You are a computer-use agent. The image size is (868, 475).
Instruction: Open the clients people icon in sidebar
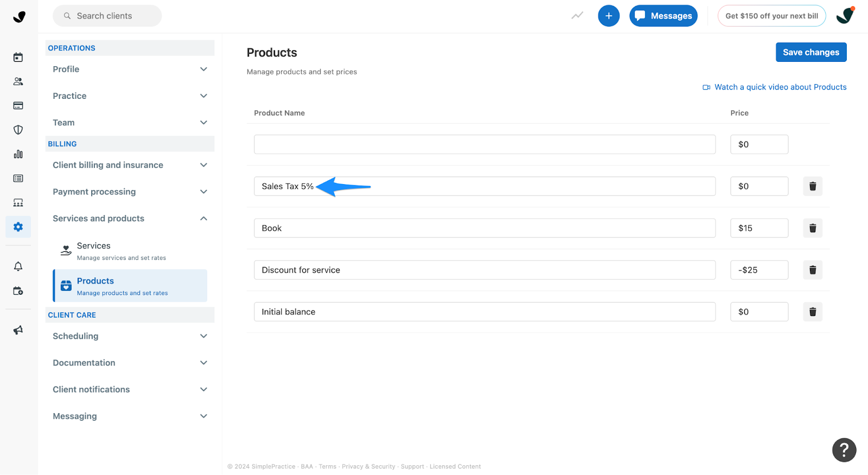[18, 81]
